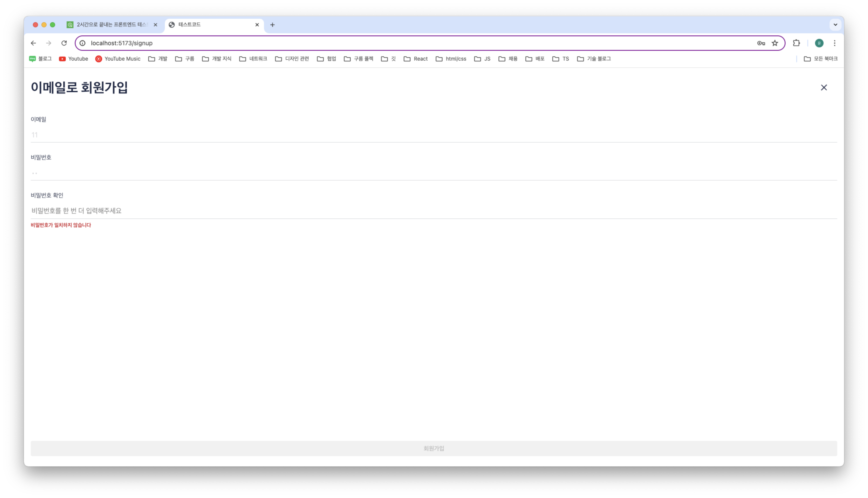
Task: Open Chrome three-dot menu
Action: (834, 43)
